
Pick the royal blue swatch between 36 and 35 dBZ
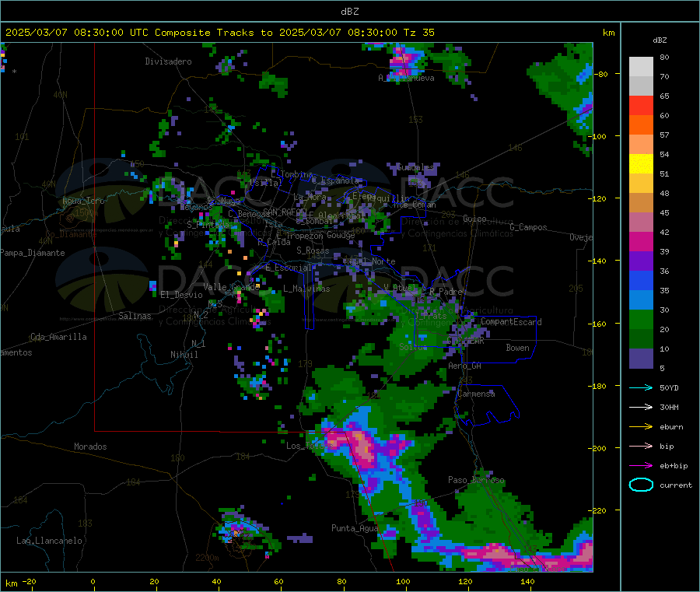point(641,280)
